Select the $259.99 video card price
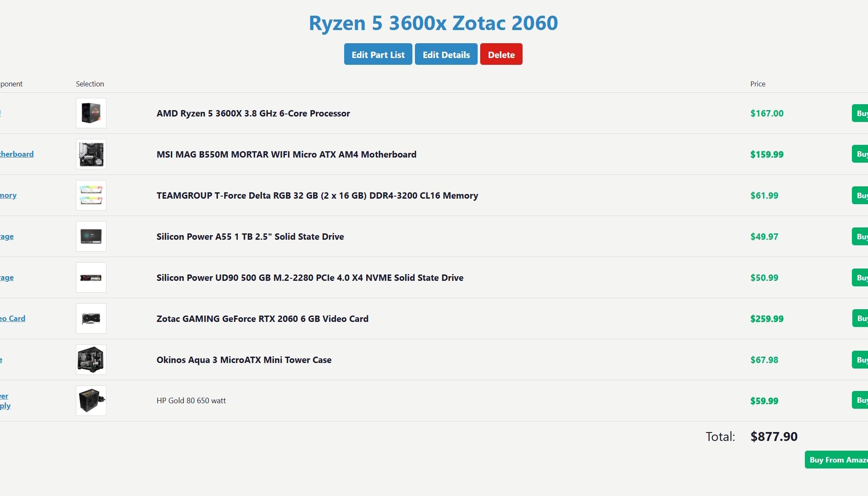 coord(767,319)
